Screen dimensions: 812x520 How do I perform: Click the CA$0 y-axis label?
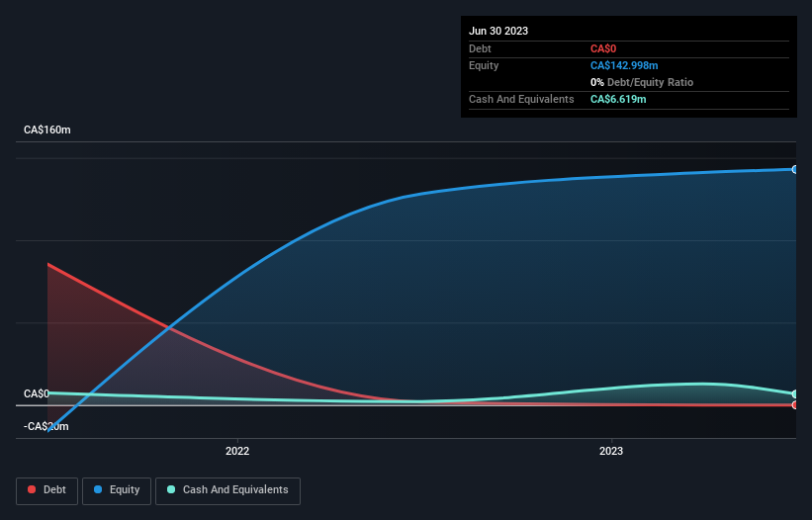(37, 393)
